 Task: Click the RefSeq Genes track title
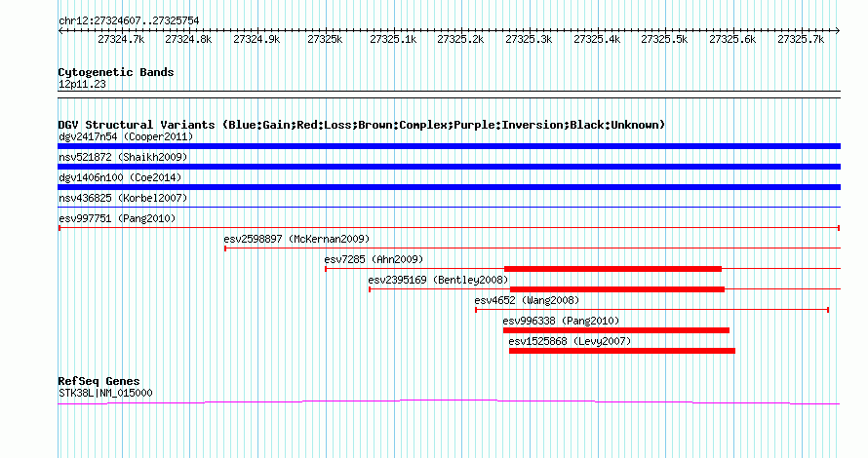pos(99,381)
